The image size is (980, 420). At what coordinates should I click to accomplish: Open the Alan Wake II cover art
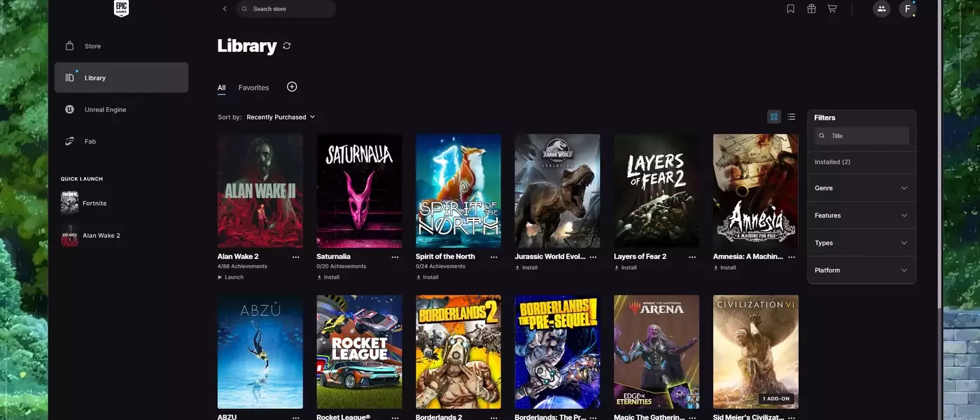[x=260, y=191]
